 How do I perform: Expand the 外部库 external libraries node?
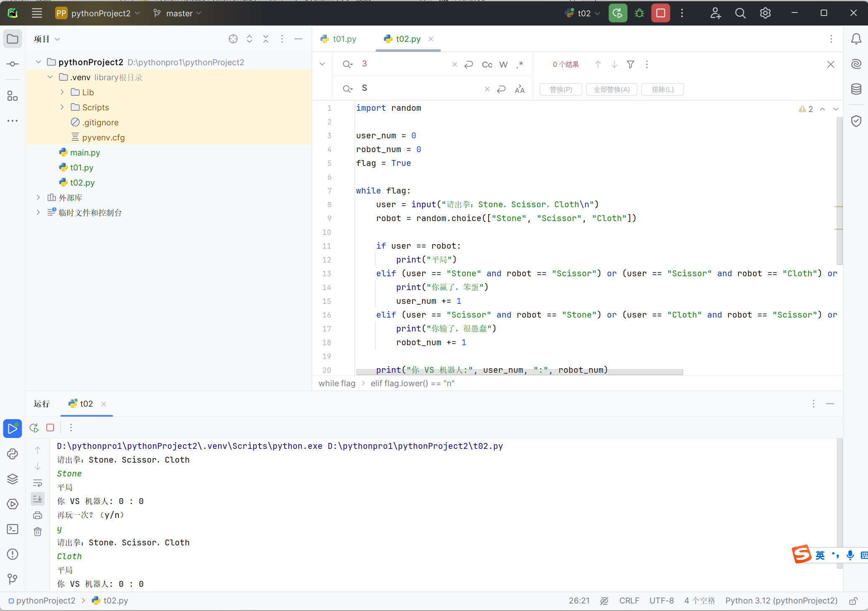coord(38,198)
